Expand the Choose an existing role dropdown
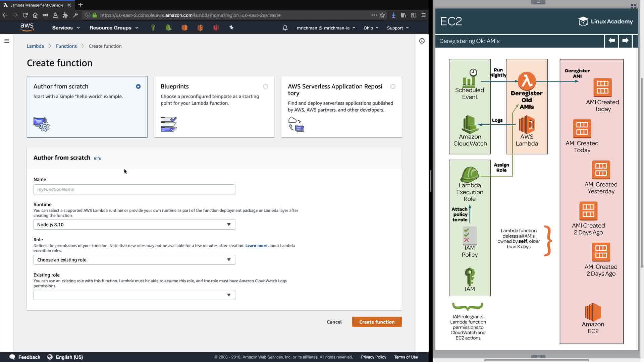The height and width of the screenshot is (362, 644). click(x=134, y=260)
